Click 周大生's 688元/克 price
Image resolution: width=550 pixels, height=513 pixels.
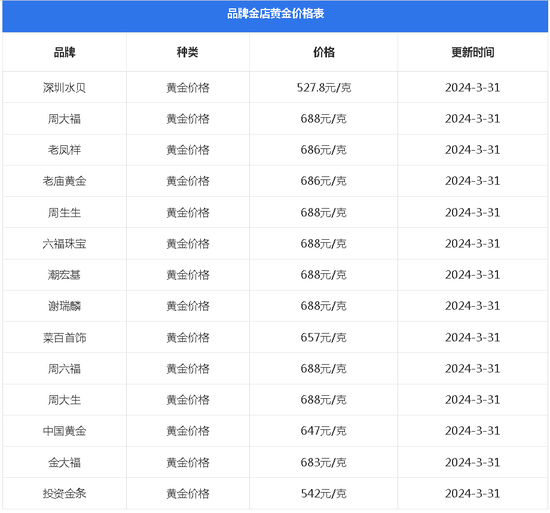click(x=324, y=400)
